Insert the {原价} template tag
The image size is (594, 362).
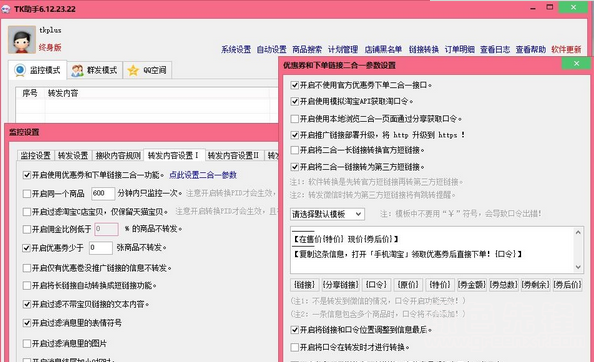(407, 285)
